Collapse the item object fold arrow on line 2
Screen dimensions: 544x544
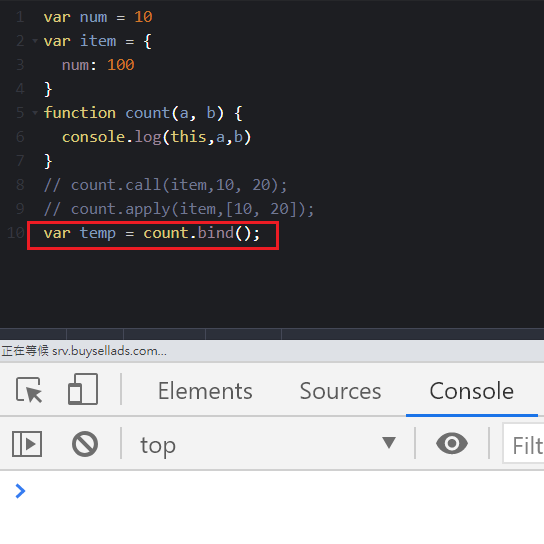click(35, 41)
